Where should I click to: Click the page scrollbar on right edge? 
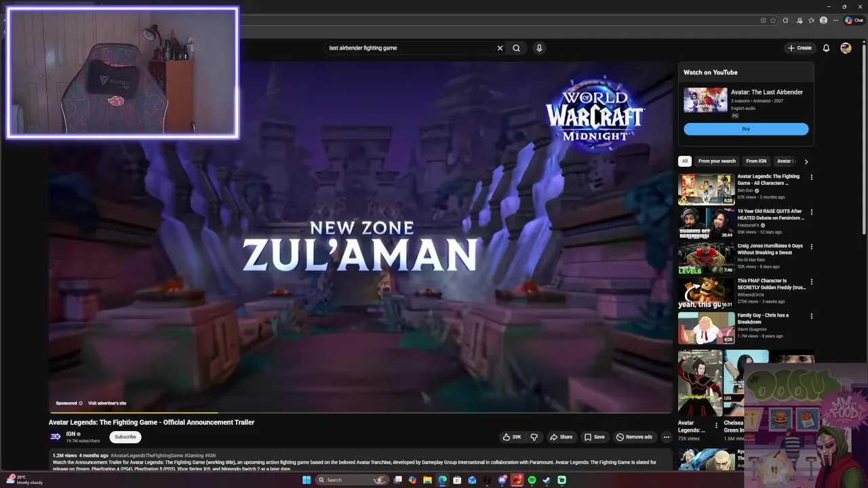864,139
